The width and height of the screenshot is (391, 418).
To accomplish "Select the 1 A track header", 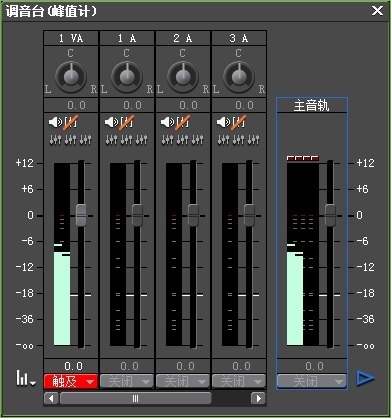I will click(x=127, y=38).
